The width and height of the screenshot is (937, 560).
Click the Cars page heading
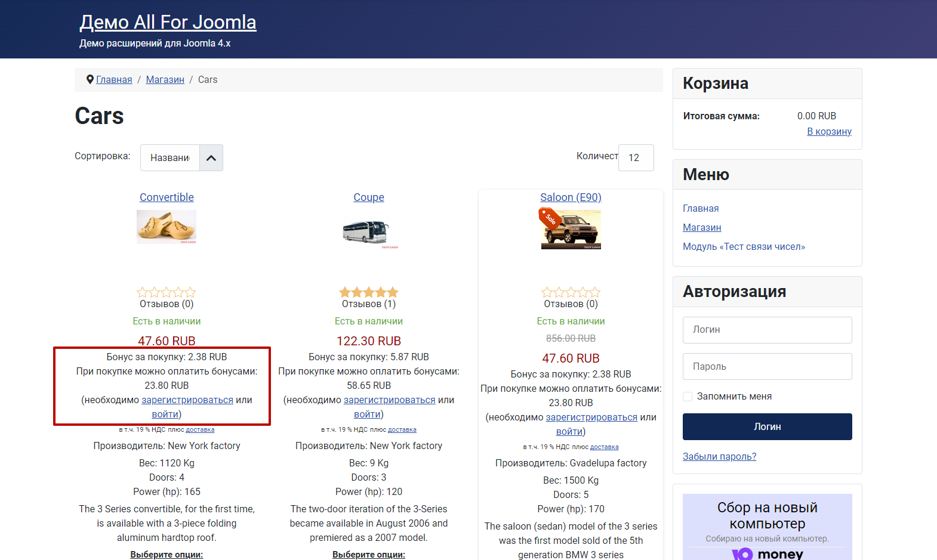(x=99, y=116)
